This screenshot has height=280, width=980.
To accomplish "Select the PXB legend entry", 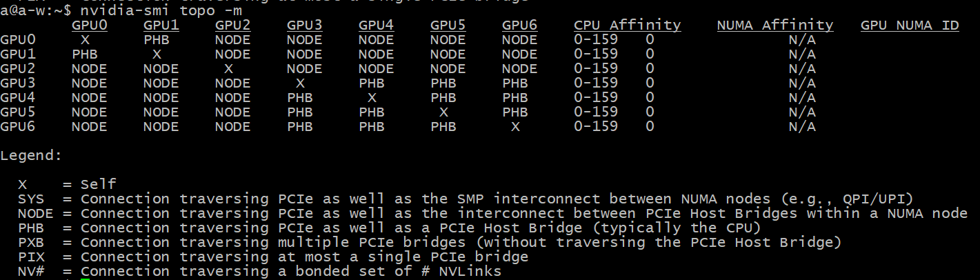I will (31, 243).
